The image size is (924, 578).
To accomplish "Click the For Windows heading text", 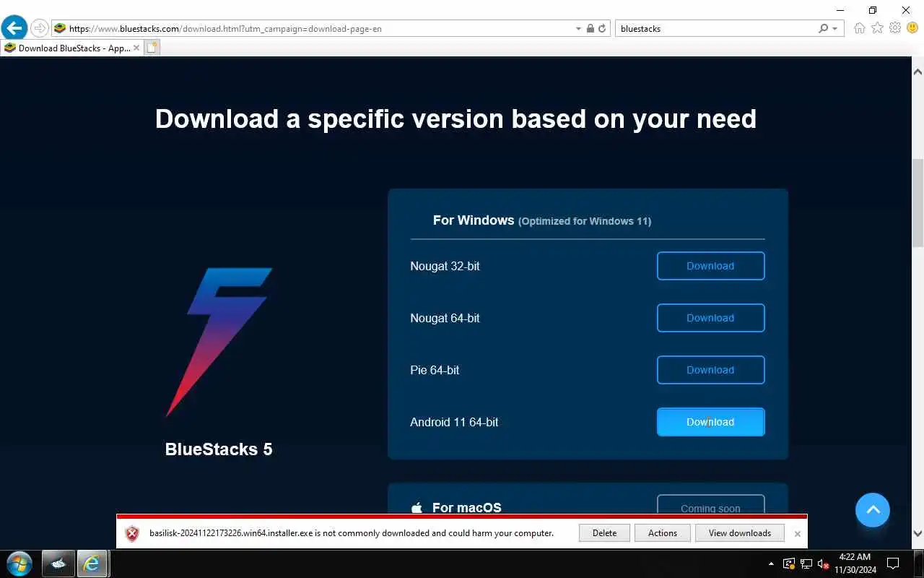I will [x=474, y=220].
